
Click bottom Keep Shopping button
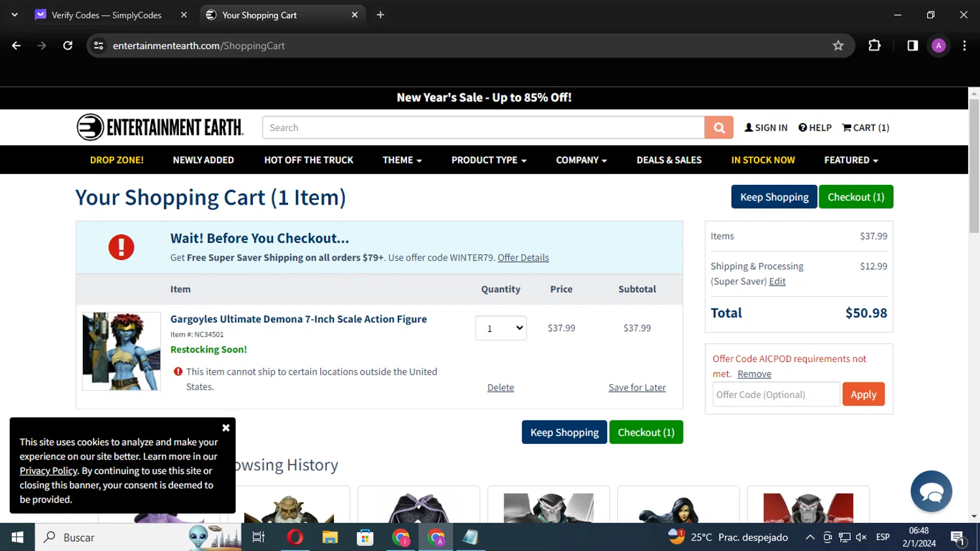564,432
